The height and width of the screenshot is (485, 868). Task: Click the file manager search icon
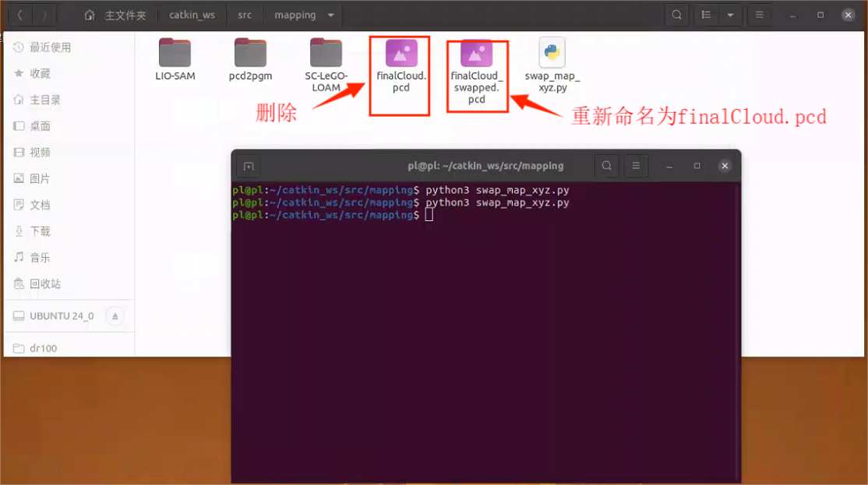(x=677, y=15)
